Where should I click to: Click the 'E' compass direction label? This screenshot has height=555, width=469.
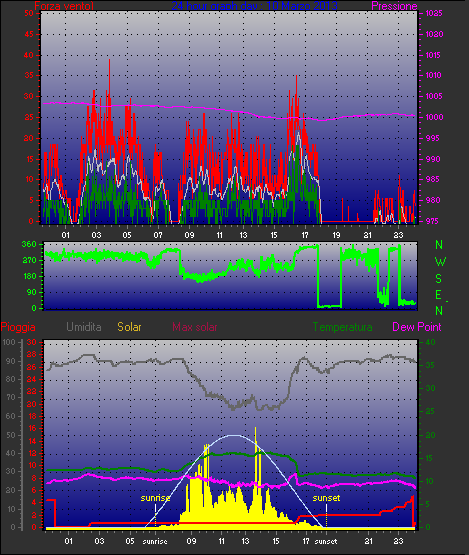tap(439, 294)
